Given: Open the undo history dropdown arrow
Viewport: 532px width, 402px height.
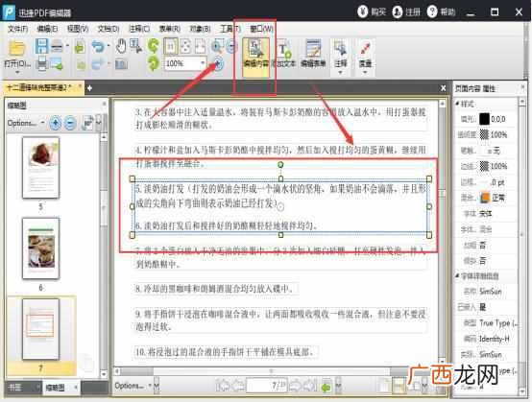Looking at the screenshot, I should pyautogui.click(x=109, y=46).
